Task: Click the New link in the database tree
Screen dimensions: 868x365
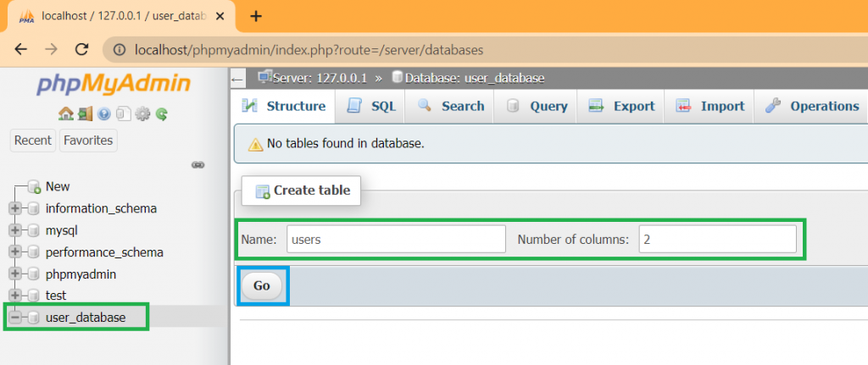Action: 58,187
